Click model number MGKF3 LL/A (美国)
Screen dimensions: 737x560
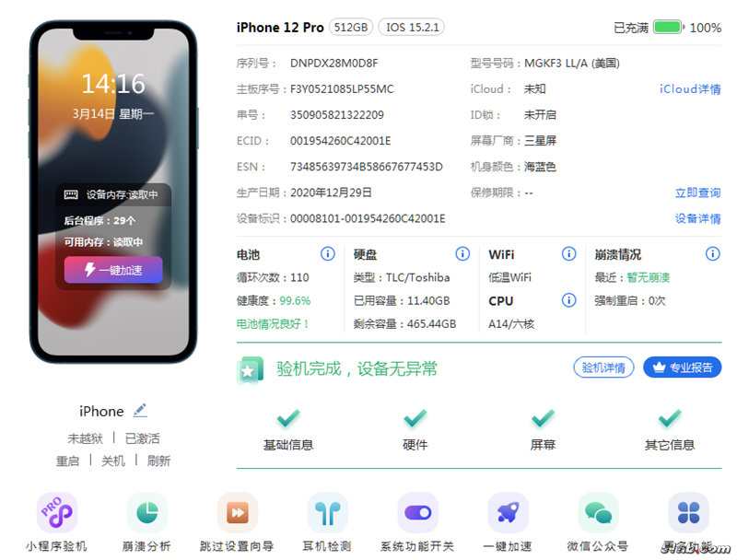(572, 63)
